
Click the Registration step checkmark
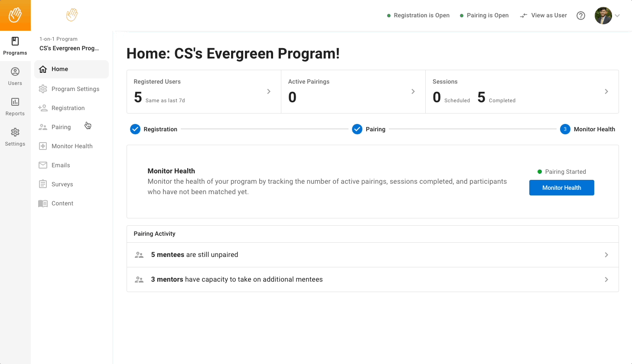[x=135, y=129]
